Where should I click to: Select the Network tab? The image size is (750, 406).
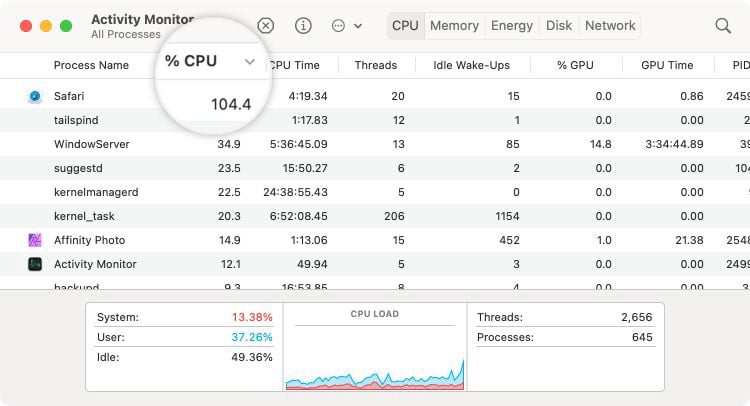tap(610, 26)
